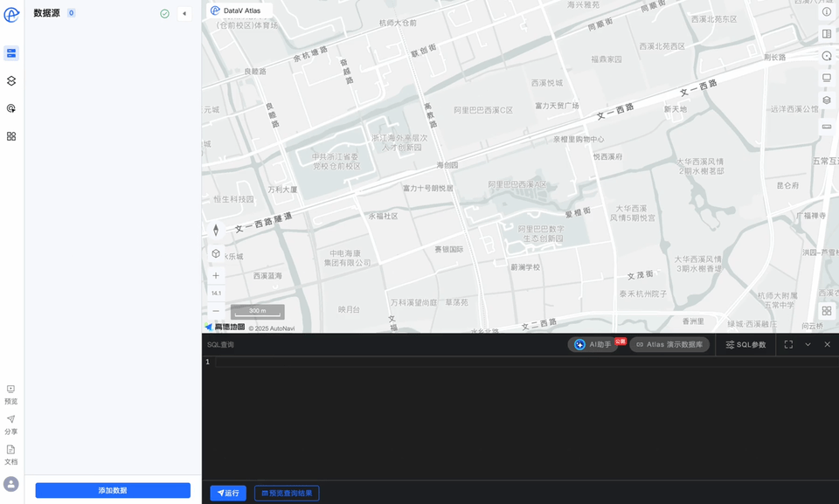Screen dimensions: 839x504
Task: Select the data source sidebar icon
Action: [x=11, y=53]
